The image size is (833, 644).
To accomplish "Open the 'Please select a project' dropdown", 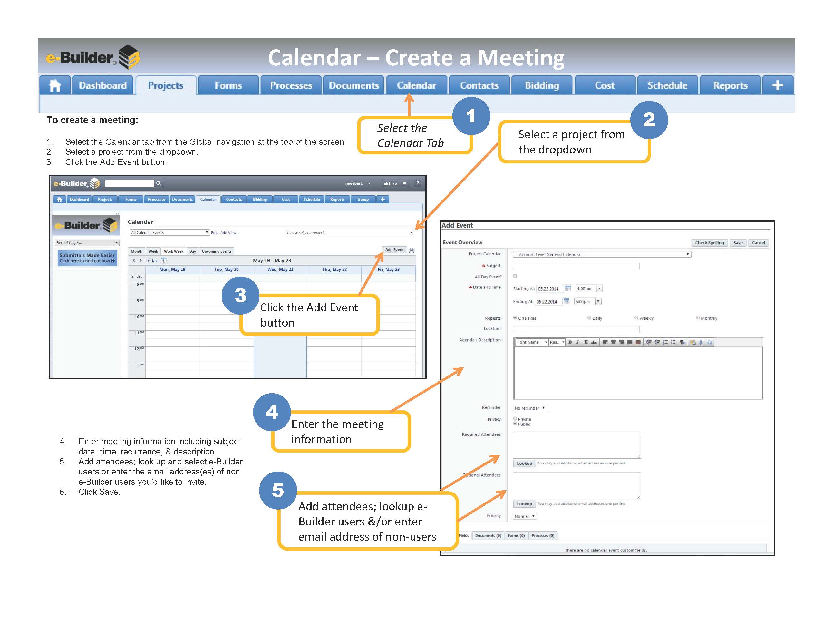I will tap(349, 233).
